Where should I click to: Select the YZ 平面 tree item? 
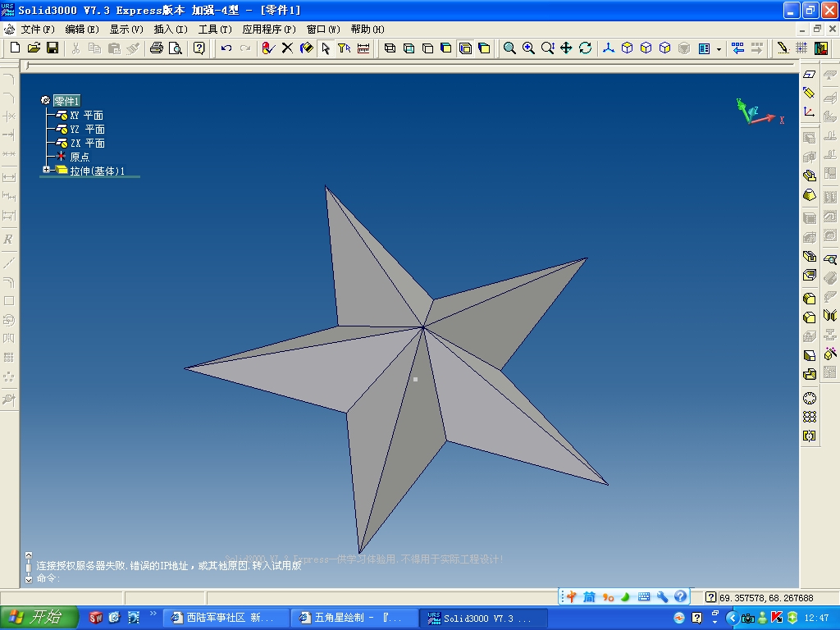87,129
